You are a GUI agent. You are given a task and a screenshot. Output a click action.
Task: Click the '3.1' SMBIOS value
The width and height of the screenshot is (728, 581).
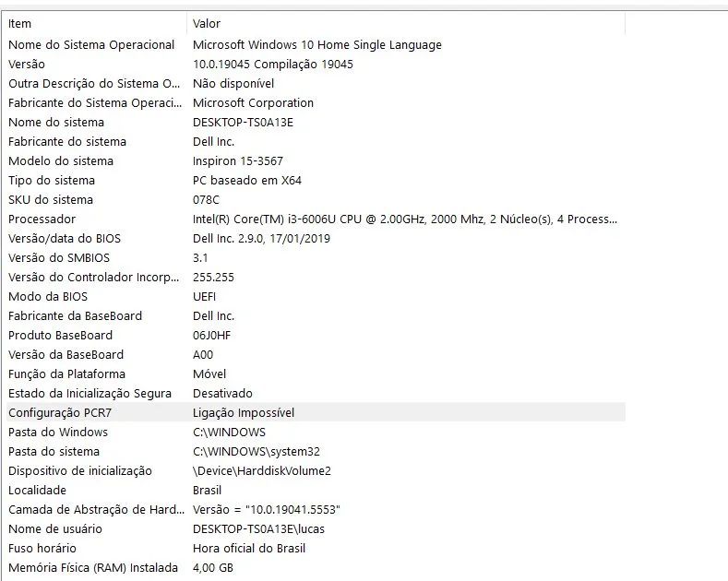[200, 258]
